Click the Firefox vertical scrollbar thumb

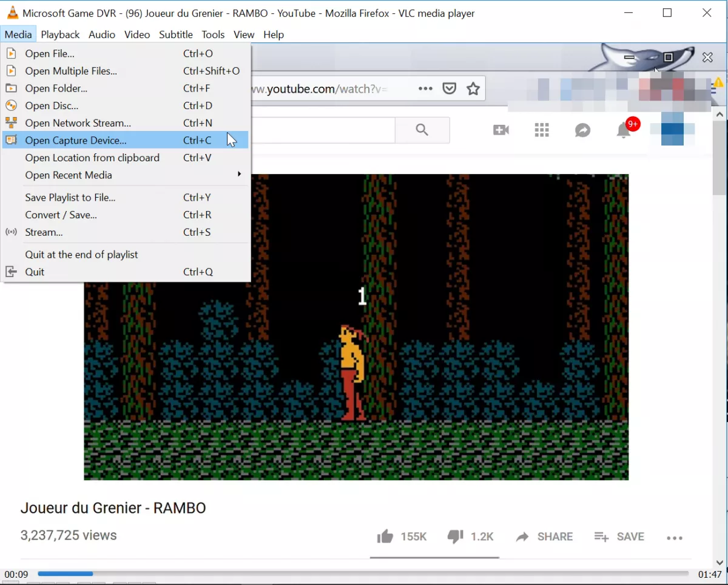pos(720,158)
